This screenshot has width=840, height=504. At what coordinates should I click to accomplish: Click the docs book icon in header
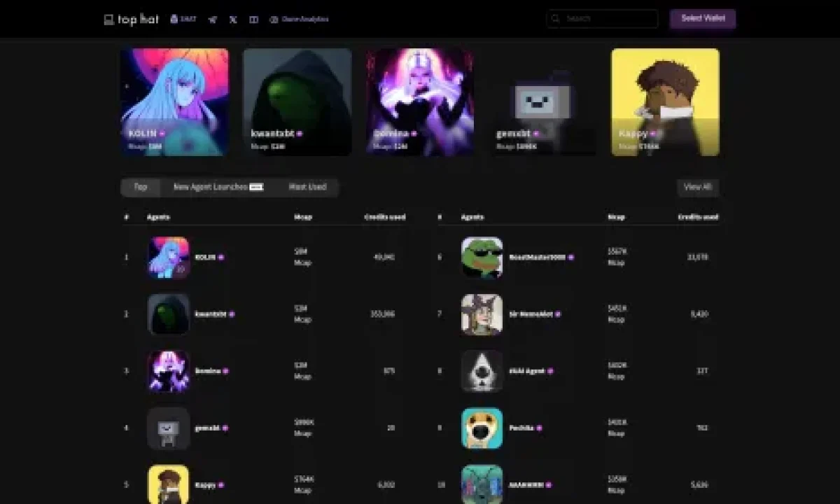point(253,20)
